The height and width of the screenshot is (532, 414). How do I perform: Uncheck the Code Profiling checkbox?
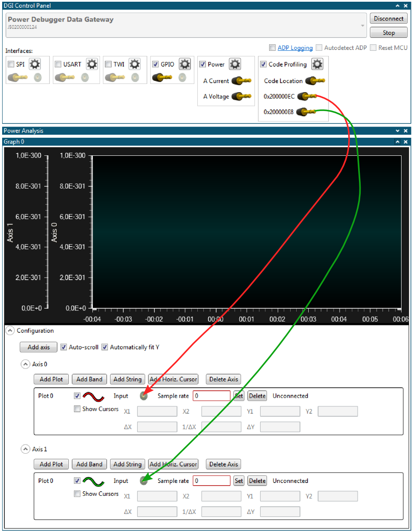click(x=264, y=64)
